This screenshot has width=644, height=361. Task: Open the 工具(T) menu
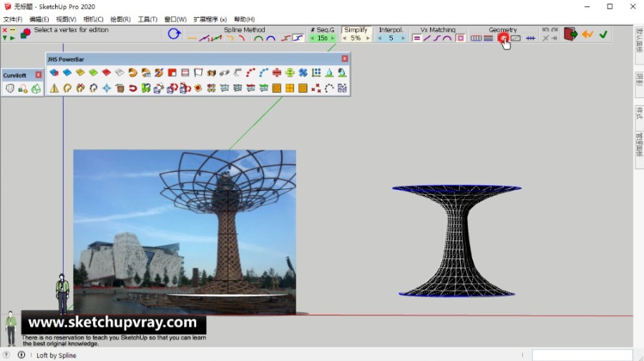point(147,19)
